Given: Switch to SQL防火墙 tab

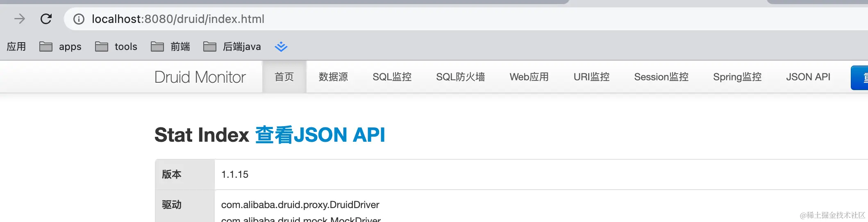Looking at the screenshot, I should [460, 77].
